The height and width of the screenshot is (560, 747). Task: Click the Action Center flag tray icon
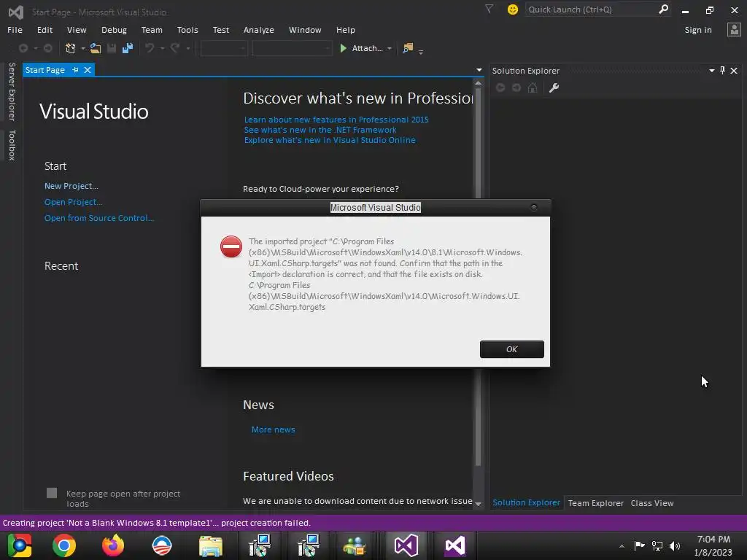click(639, 545)
